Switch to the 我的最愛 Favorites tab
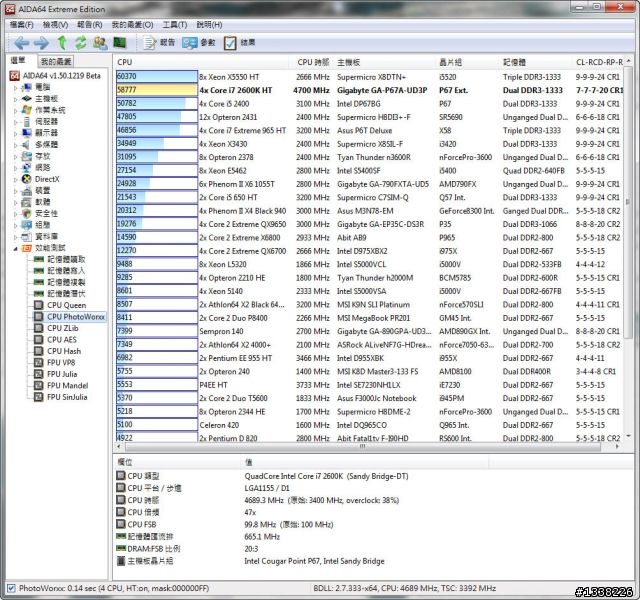 click(x=56, y=62)
